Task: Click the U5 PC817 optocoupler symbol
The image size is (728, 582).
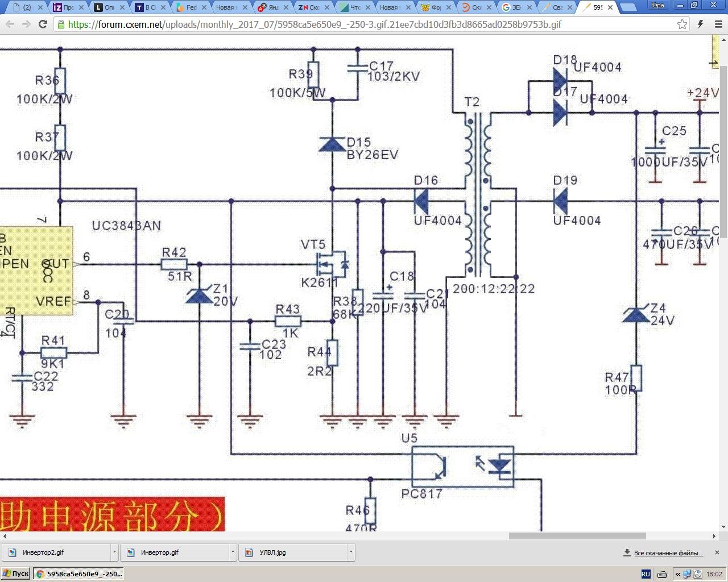Action: (x=463, y=467)
